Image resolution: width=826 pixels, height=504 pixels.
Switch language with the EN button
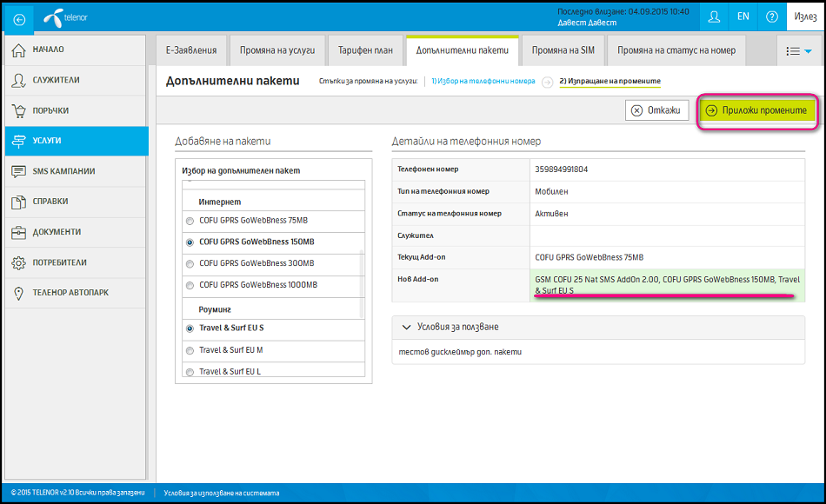(x=743, y=17)
